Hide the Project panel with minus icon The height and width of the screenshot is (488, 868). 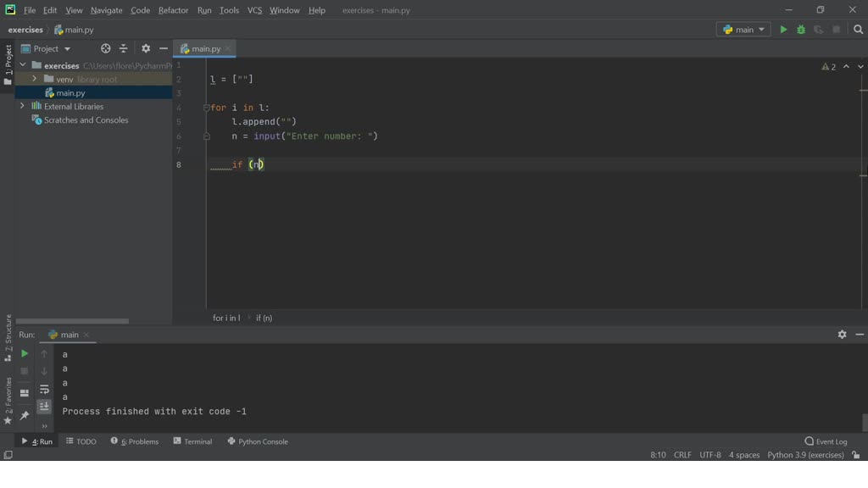[x=164, y=48]
